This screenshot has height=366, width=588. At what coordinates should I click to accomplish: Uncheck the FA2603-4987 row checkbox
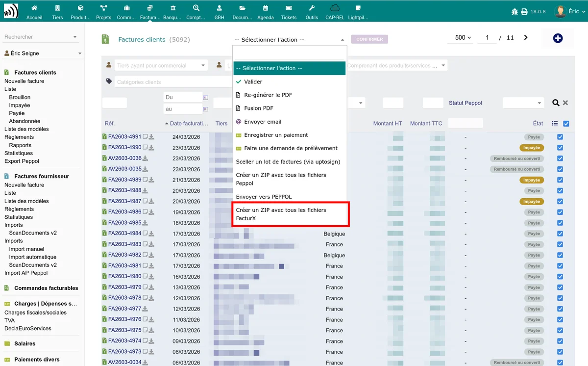pyautogui.click(x=560, y=201)
